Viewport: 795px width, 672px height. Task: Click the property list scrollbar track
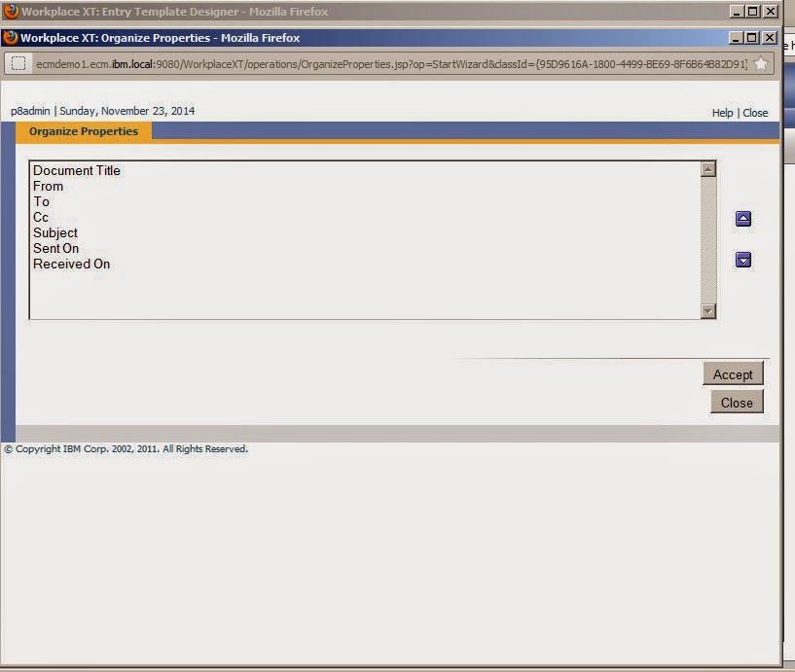(x=708, y=238)
